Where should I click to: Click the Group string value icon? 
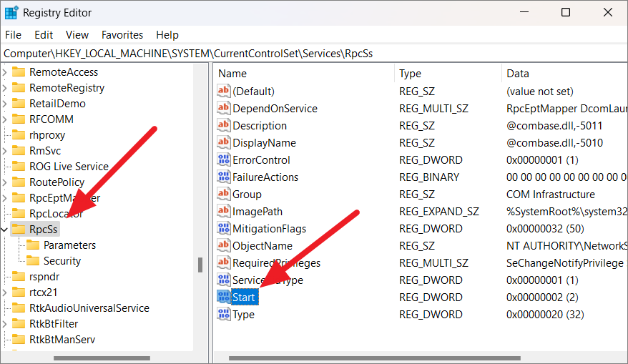223,195
